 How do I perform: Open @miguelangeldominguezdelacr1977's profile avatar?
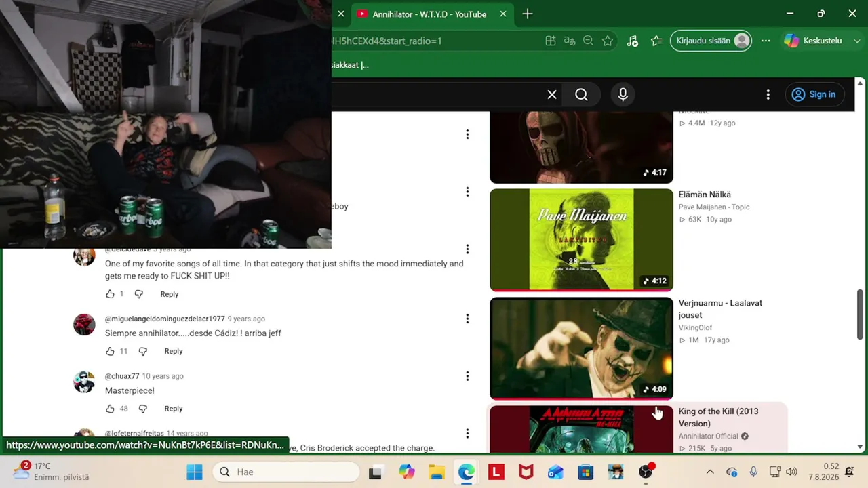(84, 325)
